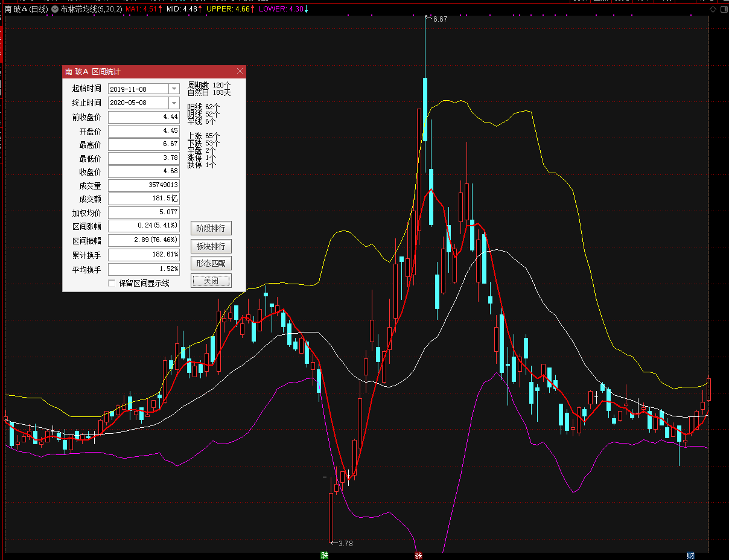This screenshot has height=560, width=729.
Task: Click the 成交量 value 35749013
Action: (144, 186)
